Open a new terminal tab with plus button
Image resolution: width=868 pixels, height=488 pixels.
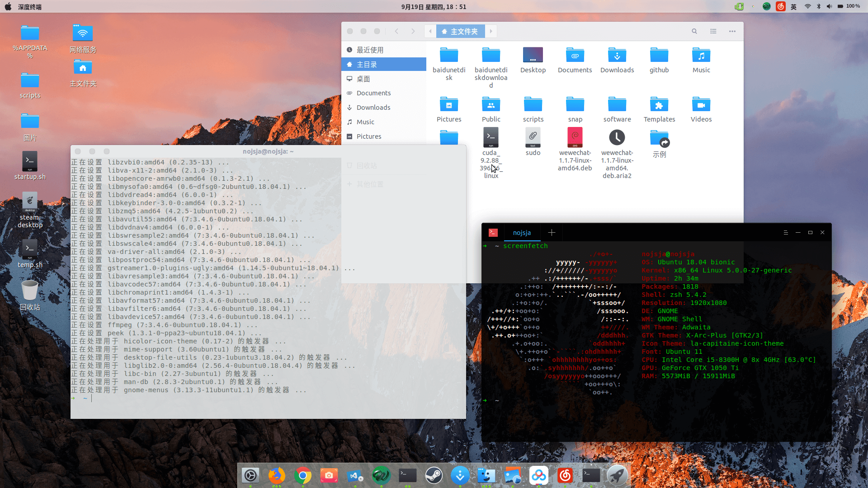(x=552, y=232)
